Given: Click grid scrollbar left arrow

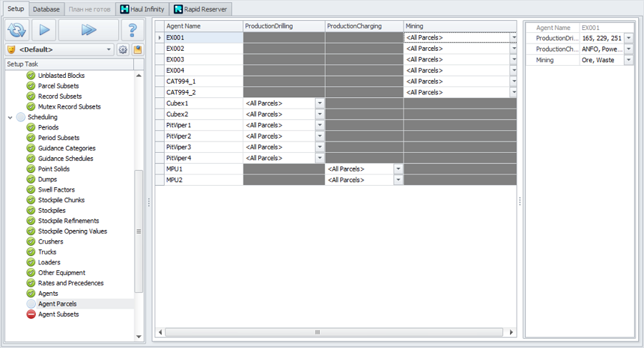Looking at the screenshot, I should [x=160, y=332].
